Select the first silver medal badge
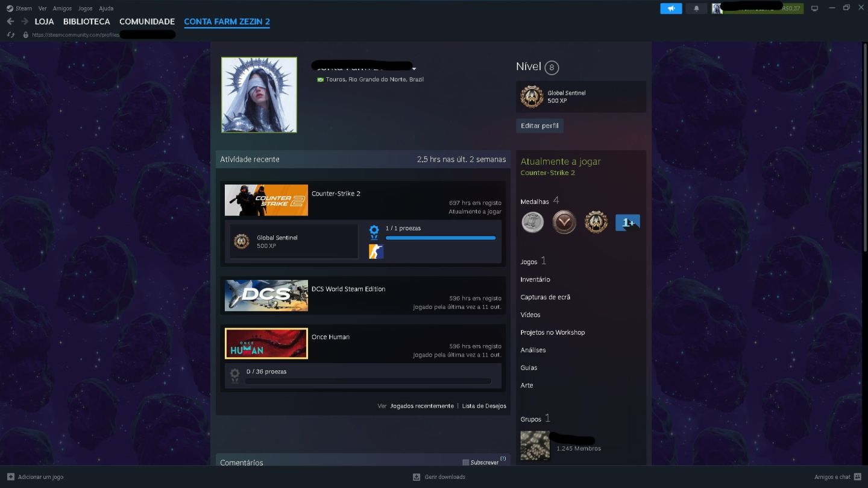 [x=532, y=222]
